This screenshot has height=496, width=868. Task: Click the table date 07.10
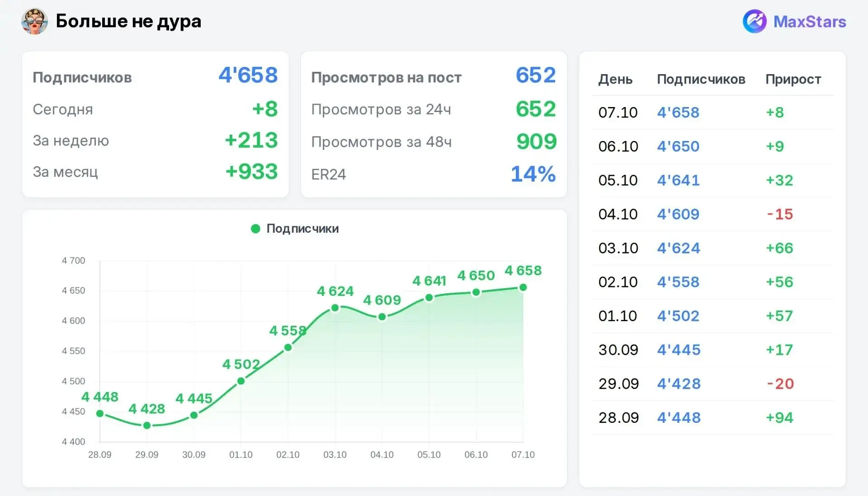[x=618, y=112]
